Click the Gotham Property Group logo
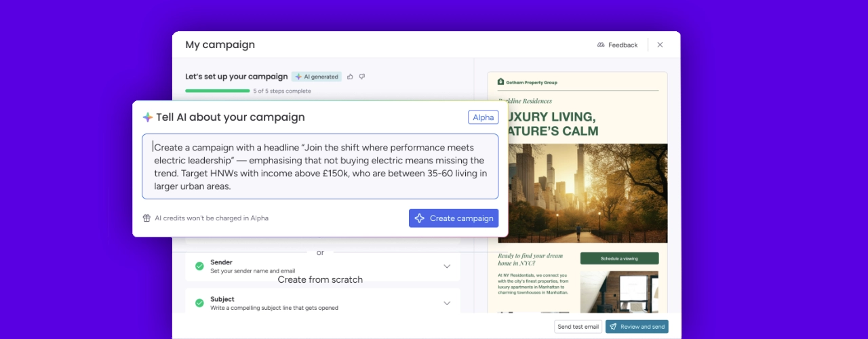The width and height of the screenshot is (868, 339). pyautogui.click(x=528, y=82)
